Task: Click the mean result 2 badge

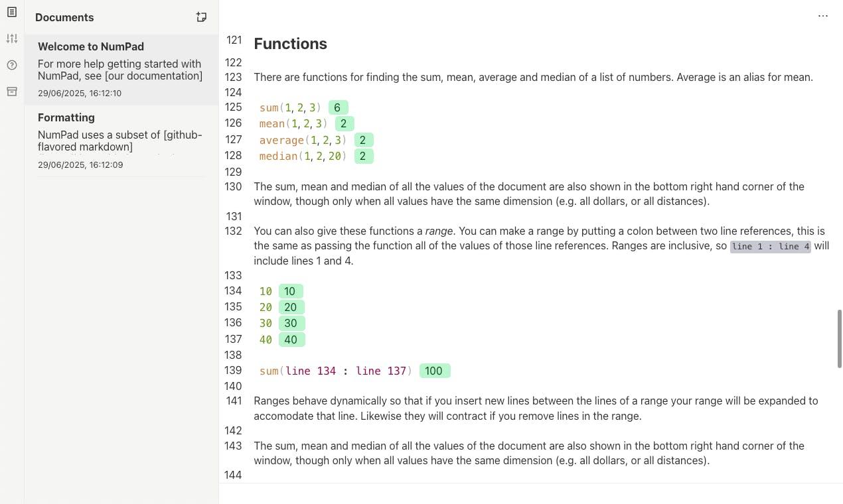Action: pyautogui.click(x=344, y=123)
